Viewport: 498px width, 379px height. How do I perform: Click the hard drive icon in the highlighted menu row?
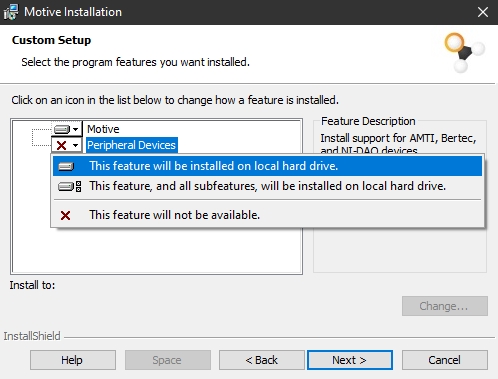[66, 166]
